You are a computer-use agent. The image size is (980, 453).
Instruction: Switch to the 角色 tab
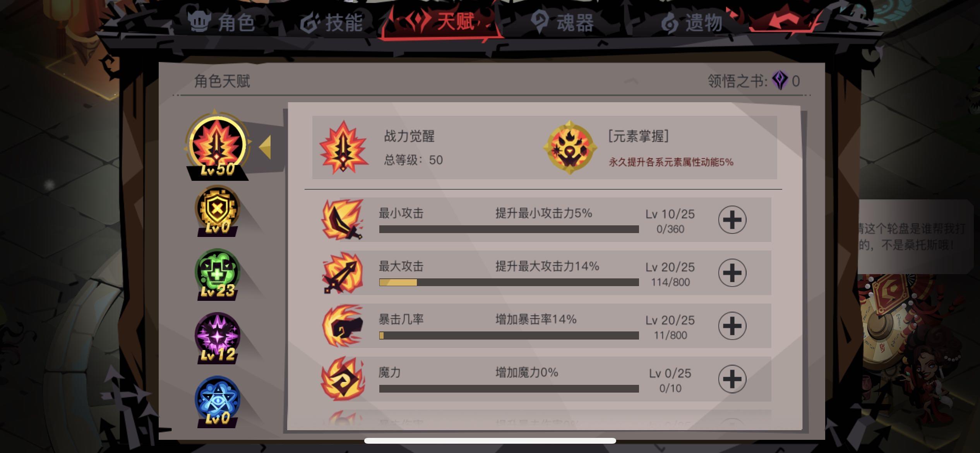(x=222, y=22)
